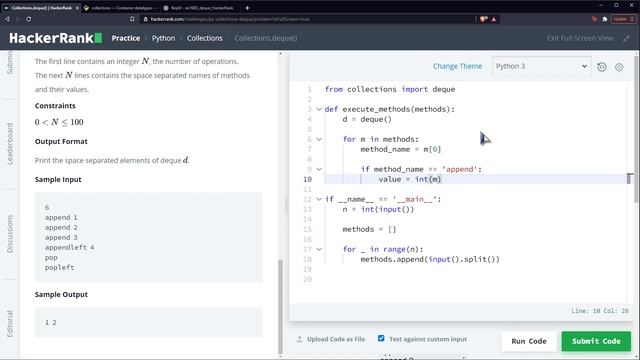This screenshot has height=360, width=640.
Task: Click line number 20 in editor gutter
Action: 307,279
